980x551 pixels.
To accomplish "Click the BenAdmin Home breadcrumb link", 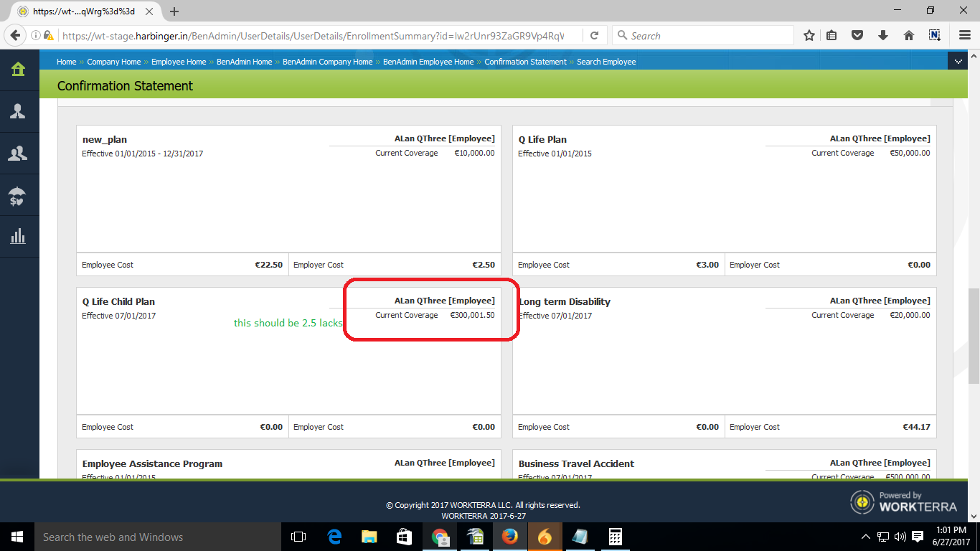I will pyautogui.click(x=244, y=62).
